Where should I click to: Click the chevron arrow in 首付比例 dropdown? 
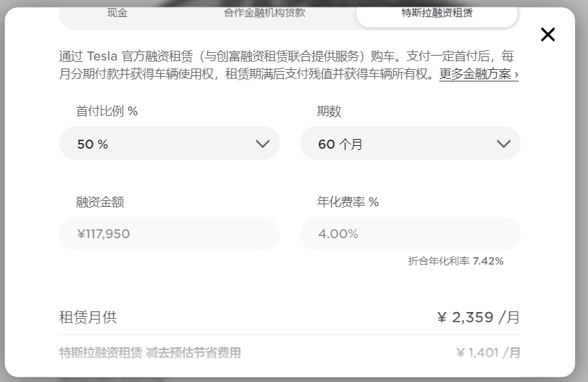point(263,144)
